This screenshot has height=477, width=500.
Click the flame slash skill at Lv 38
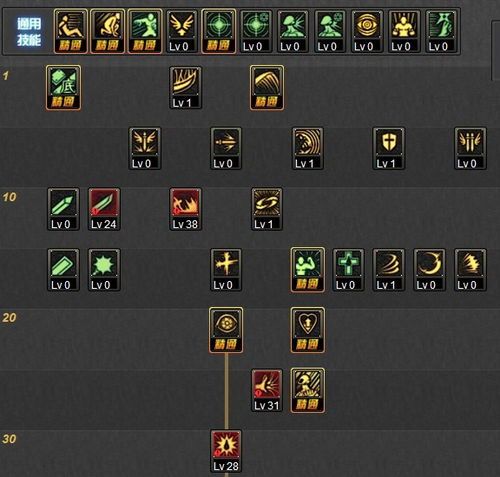point(185,209)
